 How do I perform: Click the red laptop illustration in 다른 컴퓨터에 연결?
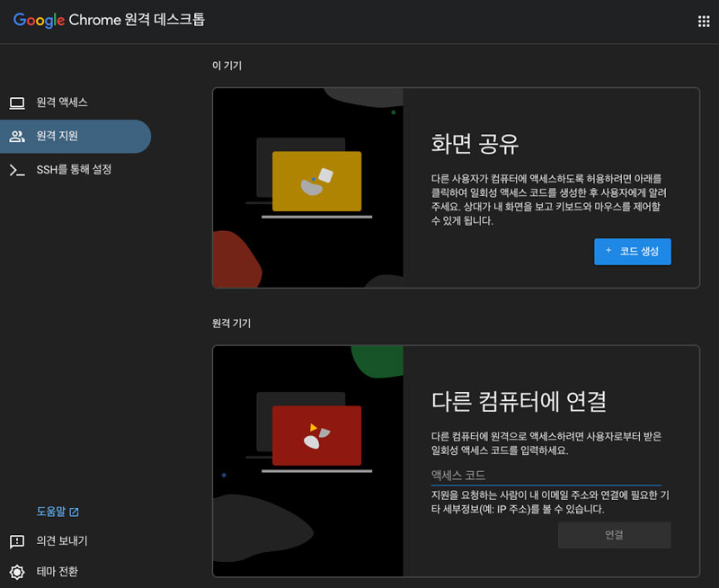tap(316, 436)
